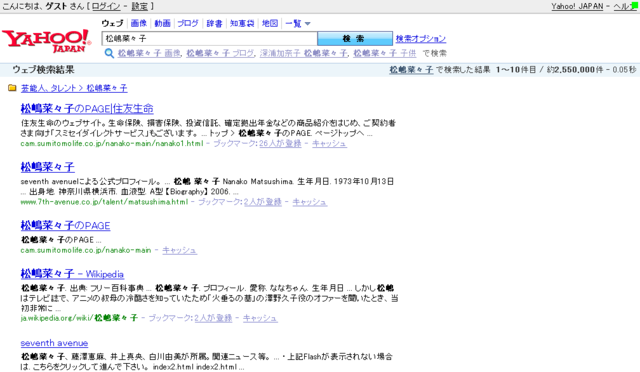This screenshot has height=372, width=640.
Task: Open result 松嶋菜々子のPAGE|住友生命
Action: click(x=87, y=109)
